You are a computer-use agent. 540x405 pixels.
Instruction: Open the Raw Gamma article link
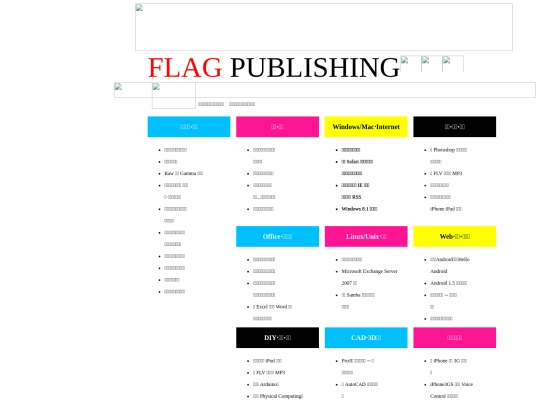pyautogui.click(x=184, y=173)
